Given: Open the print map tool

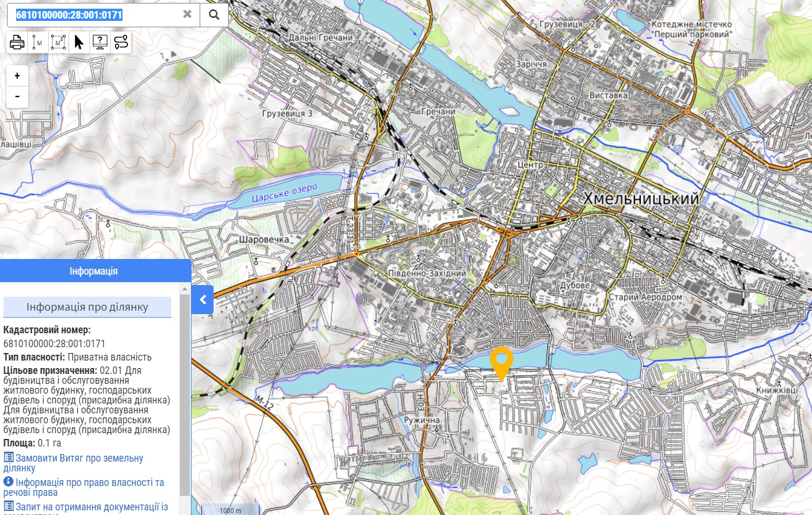Looking at the screenshot, I should pos(17,42).
